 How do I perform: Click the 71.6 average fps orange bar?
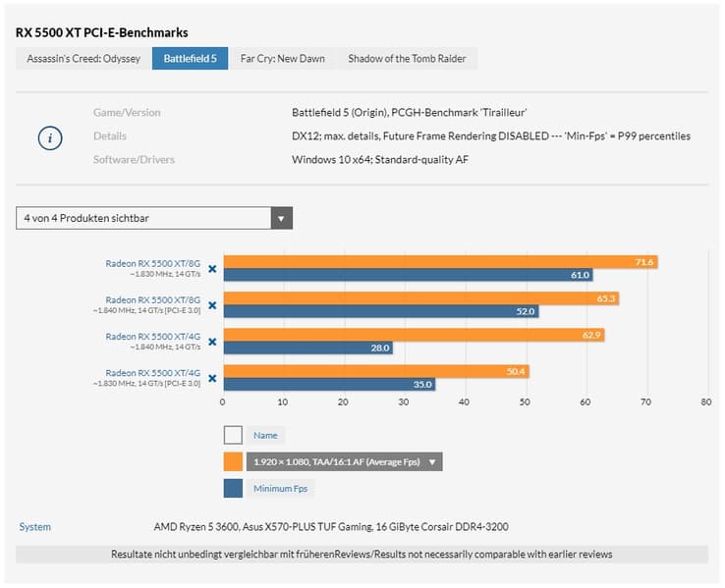(440, 262)
